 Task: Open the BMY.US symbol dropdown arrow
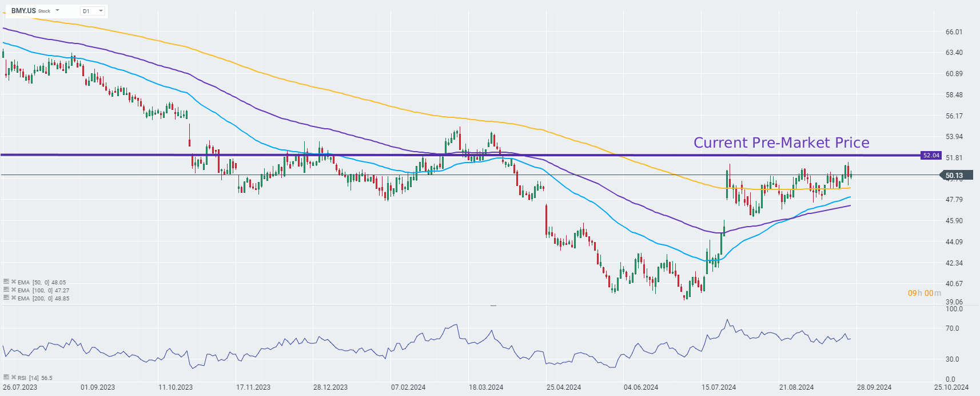pyautogui.click(x=57, y=10)
